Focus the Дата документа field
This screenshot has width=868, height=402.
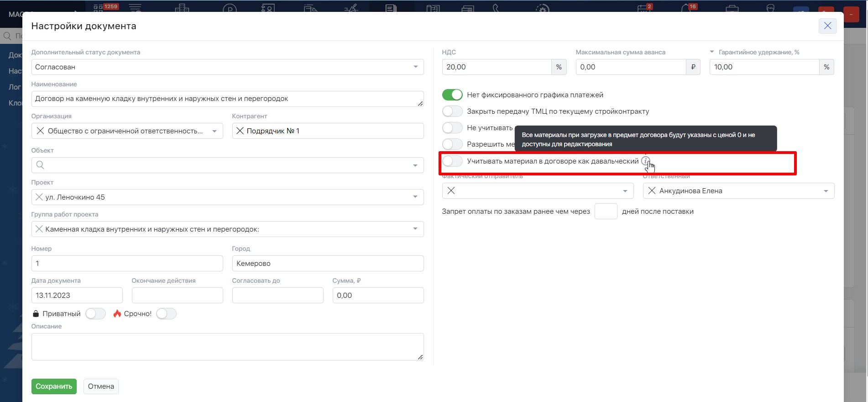[x=77, y=296]
